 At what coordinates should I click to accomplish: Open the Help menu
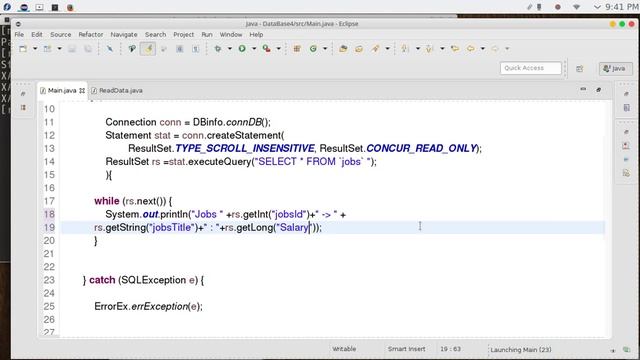point(256,35)
